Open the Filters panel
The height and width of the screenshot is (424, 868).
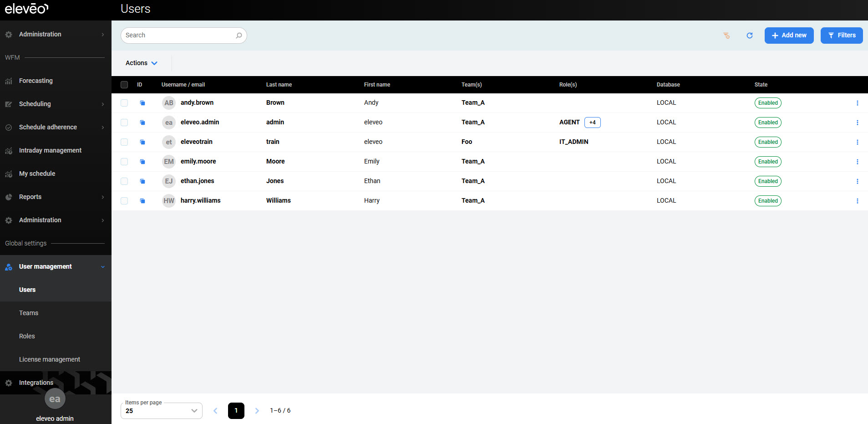point(841,36)
